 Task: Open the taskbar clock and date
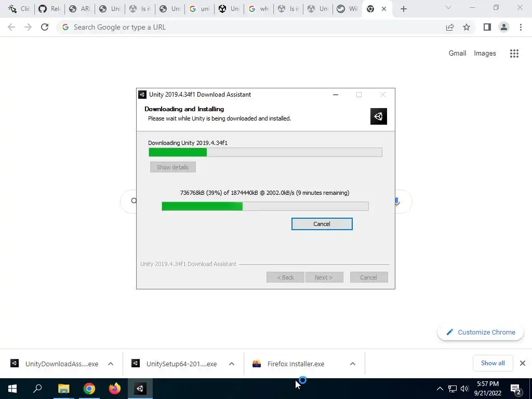pyautogui.click(x=487, y=389)
